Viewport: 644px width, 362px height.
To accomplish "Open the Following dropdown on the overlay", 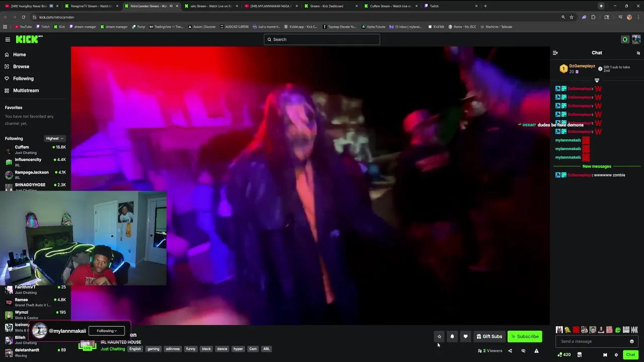I will [107, 331].
